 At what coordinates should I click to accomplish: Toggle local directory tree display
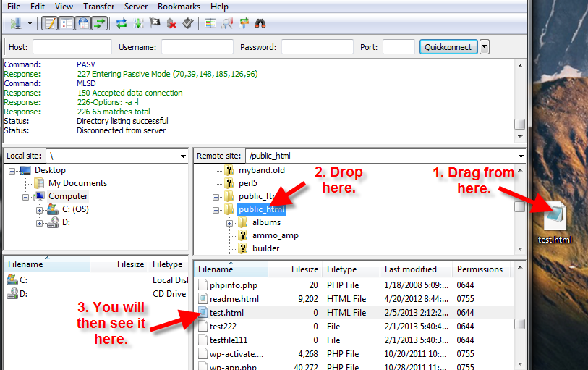pyautogui.click(x=66, y=23)
